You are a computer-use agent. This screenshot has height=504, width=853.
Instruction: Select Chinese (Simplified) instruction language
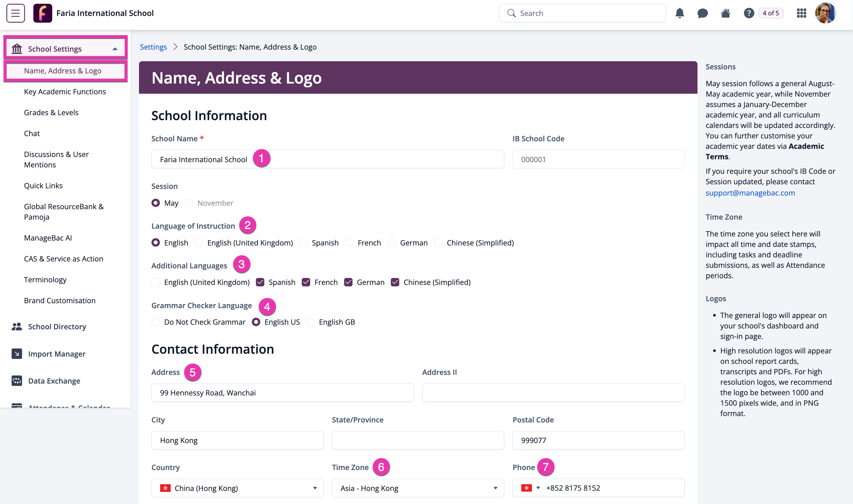(438, 243)
